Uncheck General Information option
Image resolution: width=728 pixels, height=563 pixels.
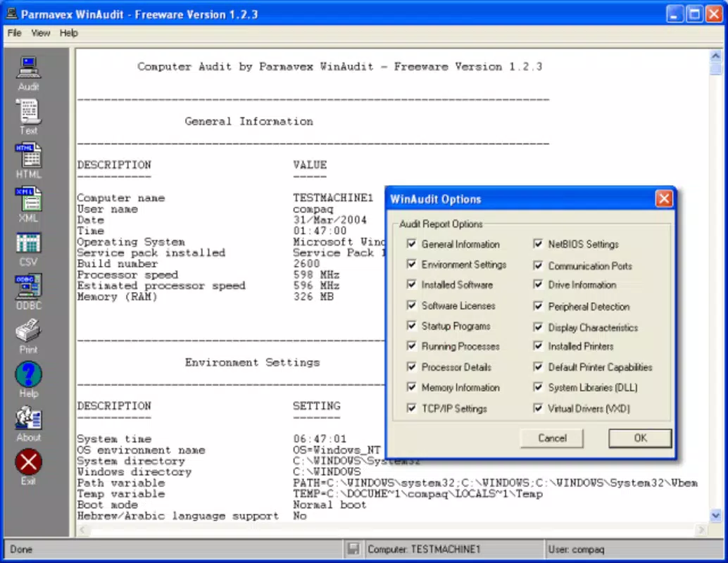[411, 243]
